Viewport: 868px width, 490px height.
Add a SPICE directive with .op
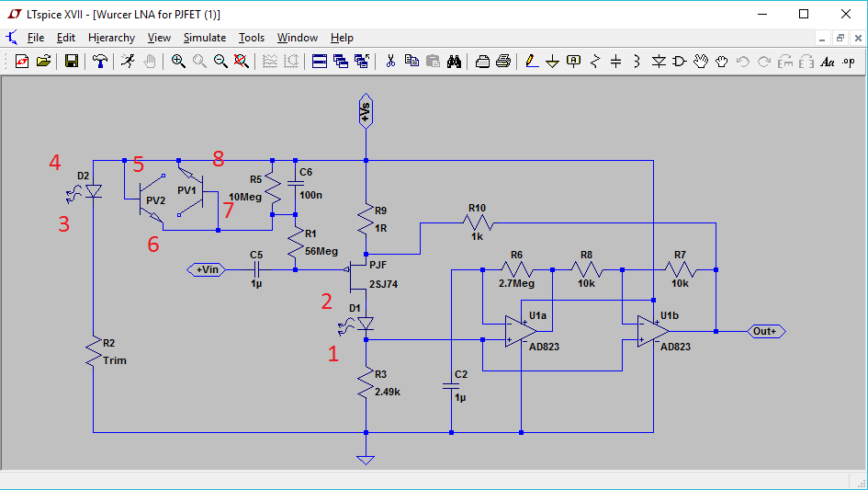point(849,61)
